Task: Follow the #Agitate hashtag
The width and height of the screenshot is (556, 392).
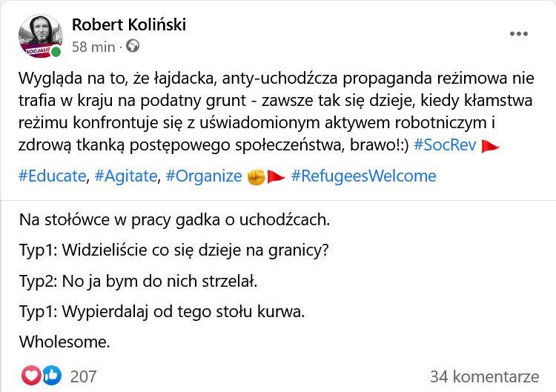Action: click(126, 176)
